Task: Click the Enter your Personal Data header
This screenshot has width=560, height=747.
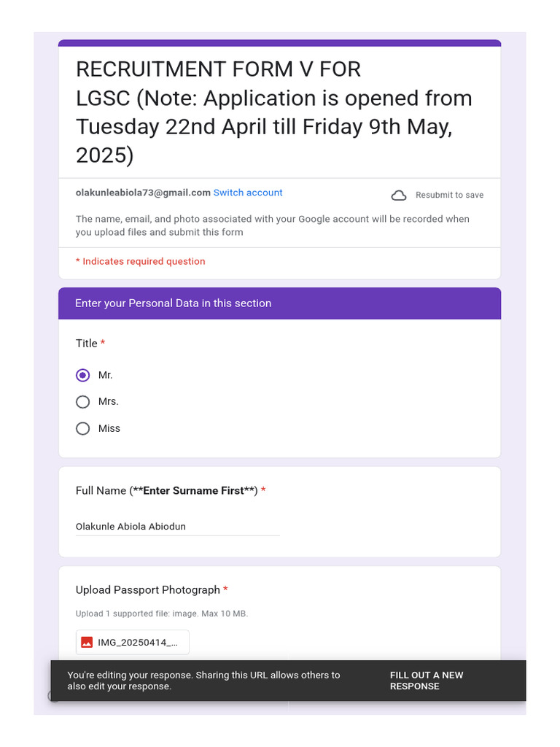Action: 174,303
